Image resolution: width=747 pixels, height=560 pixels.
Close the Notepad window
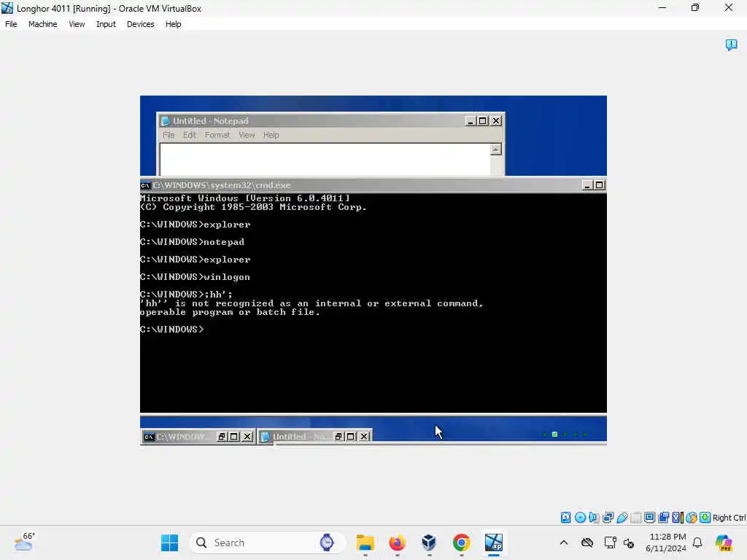click(496, 121)
